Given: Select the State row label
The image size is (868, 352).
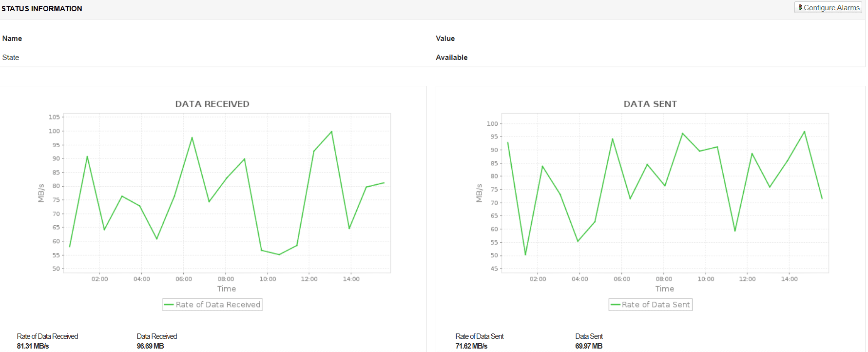Looking at the screenshot, I should 11,58.
